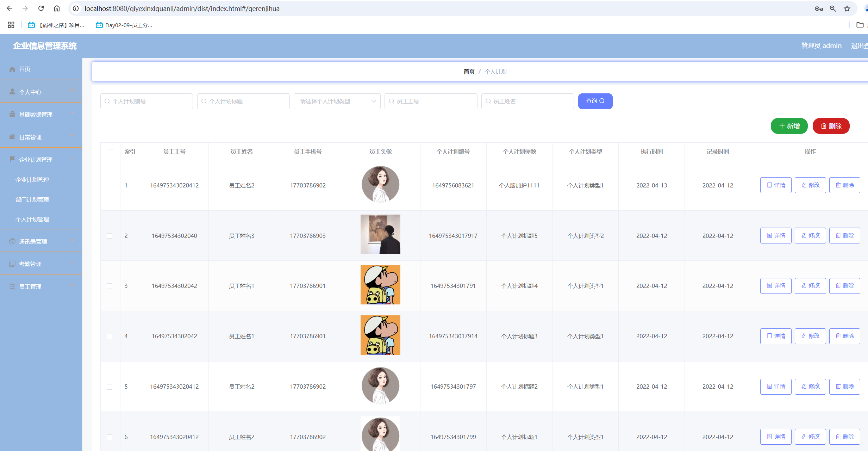
Task: Click the red 删除 batch delete button
Action: click(831, 126)
